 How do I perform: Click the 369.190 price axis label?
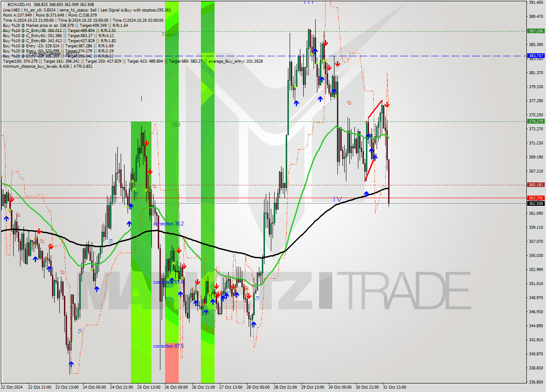click(536, 157)
